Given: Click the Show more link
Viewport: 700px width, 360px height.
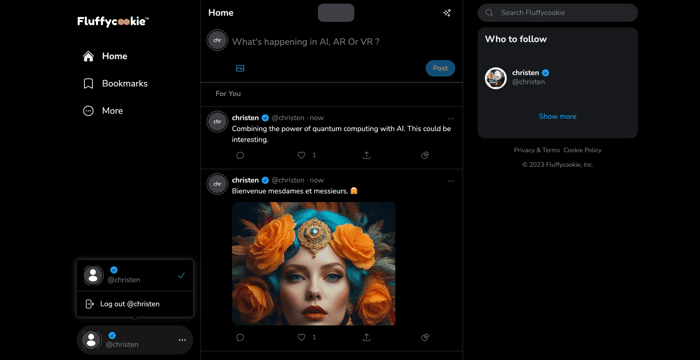Looking at the screenshot, I should coord(558,116).
